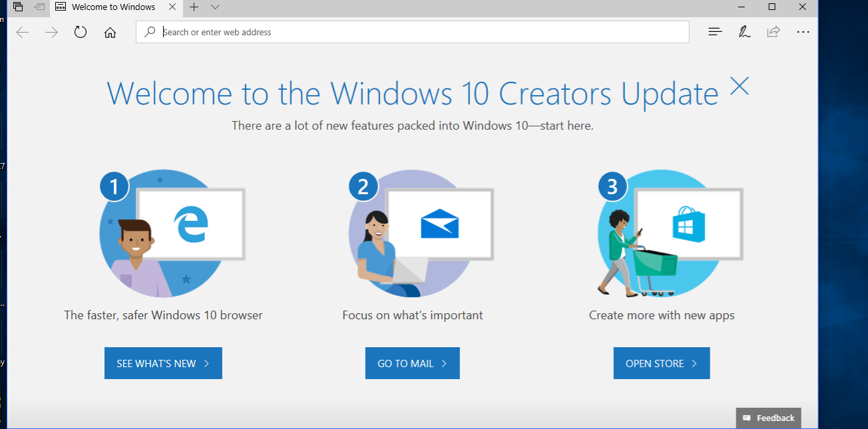Click 'The faster, safer Windows 10 browser' text
This screenshot has width=868, height=429.
click(x=163, y=315)
